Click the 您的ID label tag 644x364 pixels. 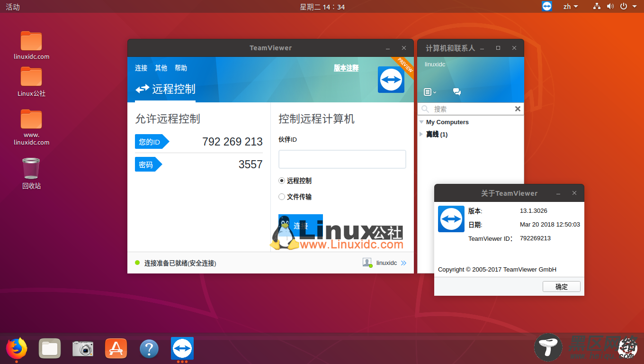click(152, 142)
